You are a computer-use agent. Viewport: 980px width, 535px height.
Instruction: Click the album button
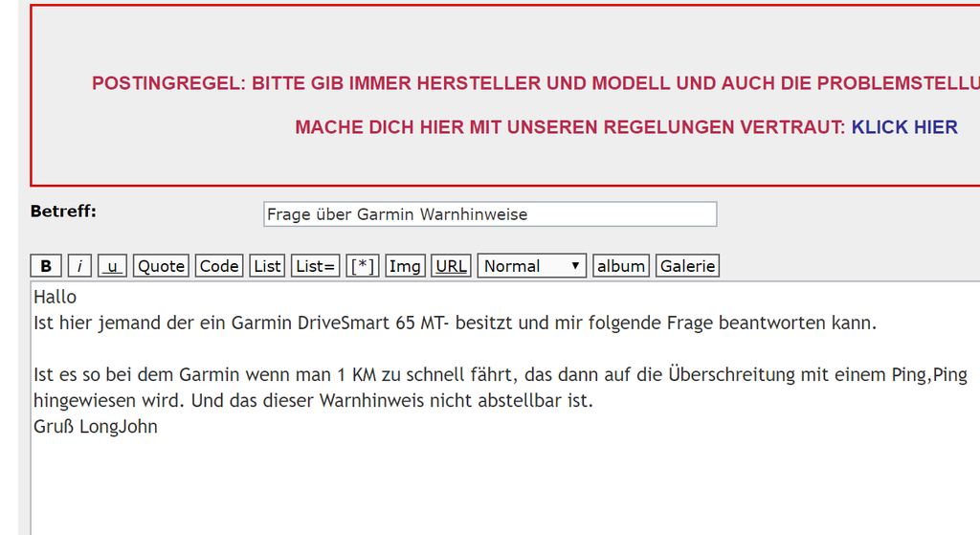[x=620, y=266]
